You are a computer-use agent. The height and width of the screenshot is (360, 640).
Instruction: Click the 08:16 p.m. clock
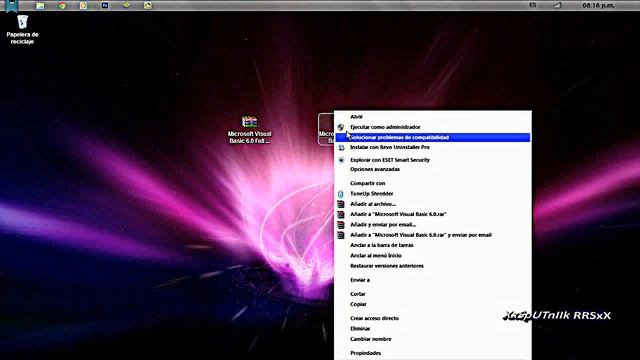[598, 5]
